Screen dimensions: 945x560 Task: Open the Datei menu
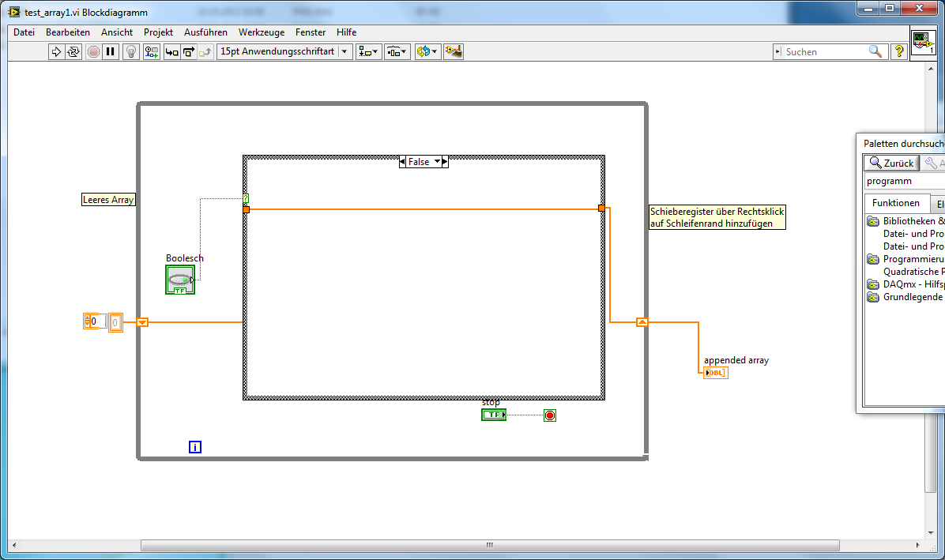(24, 32)
